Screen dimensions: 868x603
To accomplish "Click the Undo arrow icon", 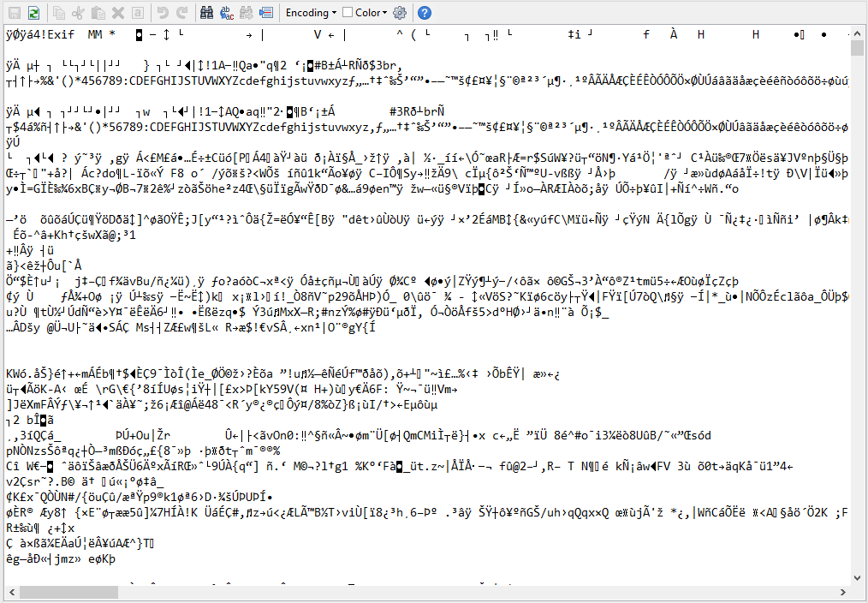I will pos(161,13).
